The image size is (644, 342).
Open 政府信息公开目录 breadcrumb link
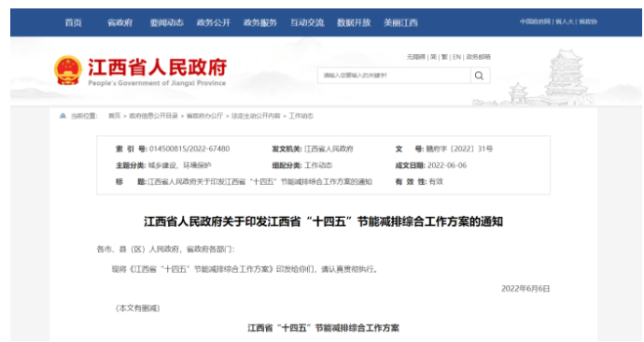point(153,116)
